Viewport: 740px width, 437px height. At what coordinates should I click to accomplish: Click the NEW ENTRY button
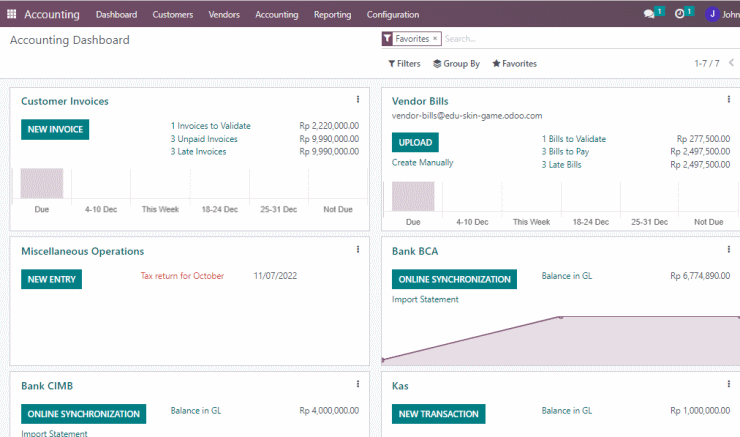51,279
